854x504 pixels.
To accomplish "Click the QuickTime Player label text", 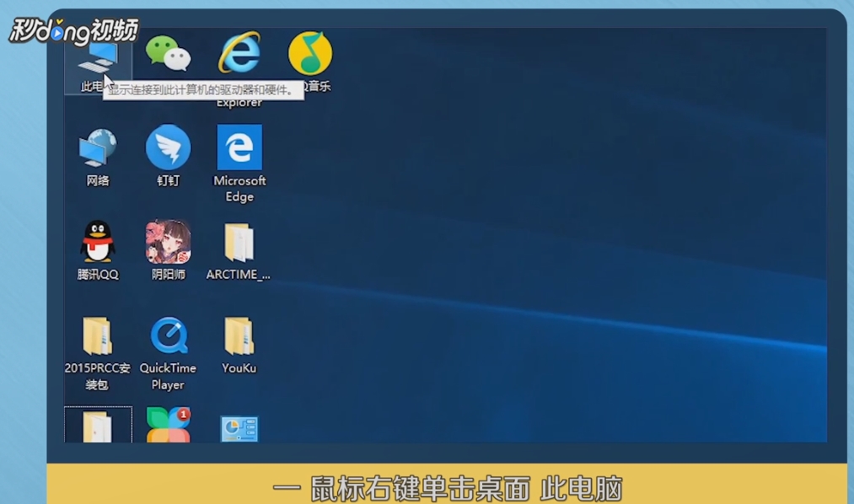I will pos(168,376).
